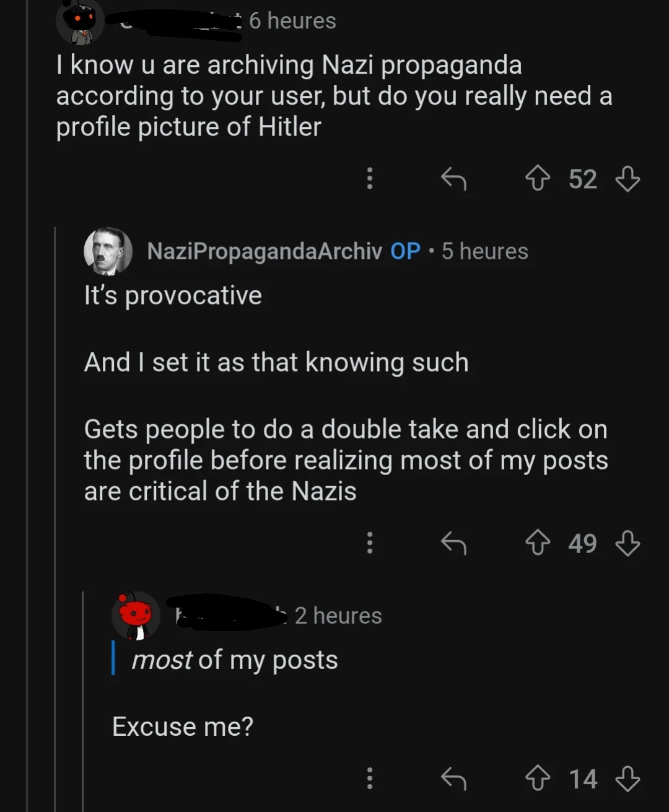The width and height of the screenshot is (669, 812).
Task: Click the blue OP badge
Action: tap(405, 251)
